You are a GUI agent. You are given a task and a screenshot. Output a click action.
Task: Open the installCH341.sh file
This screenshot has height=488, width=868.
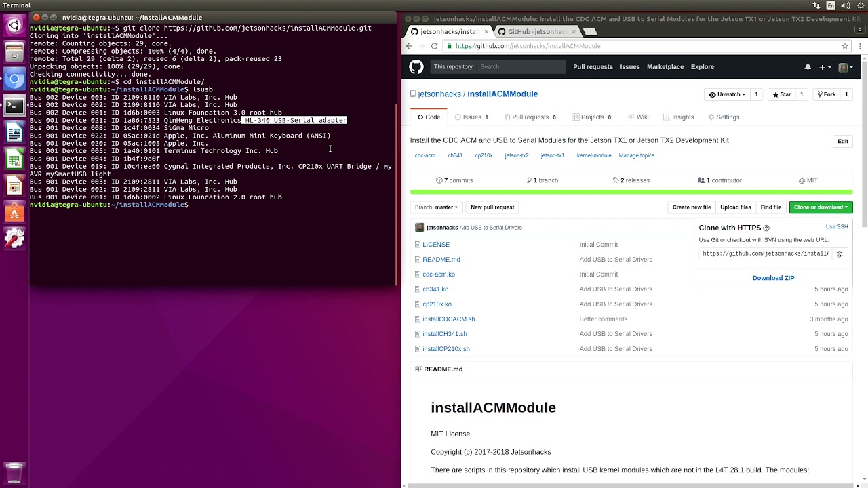click(x=445, y=334)
